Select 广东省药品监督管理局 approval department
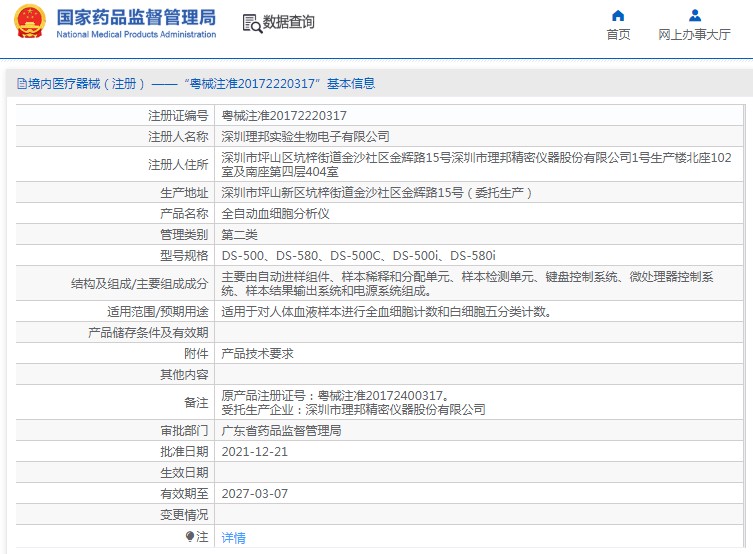 [x=281, y=431]
